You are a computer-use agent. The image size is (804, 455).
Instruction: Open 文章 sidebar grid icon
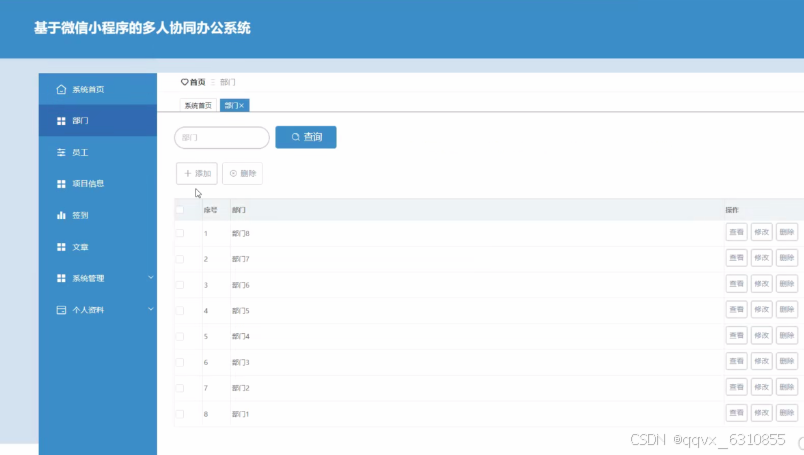[61, 247]
